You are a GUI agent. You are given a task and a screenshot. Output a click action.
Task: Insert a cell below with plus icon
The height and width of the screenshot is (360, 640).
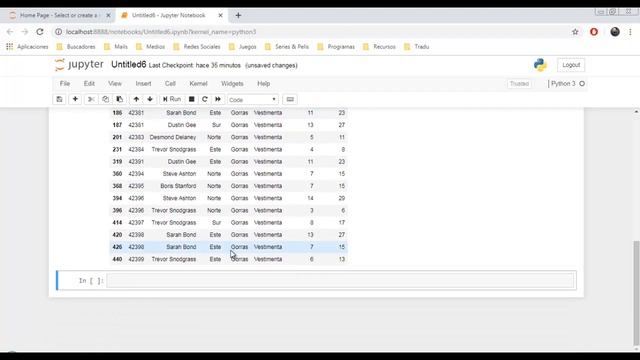75,99
